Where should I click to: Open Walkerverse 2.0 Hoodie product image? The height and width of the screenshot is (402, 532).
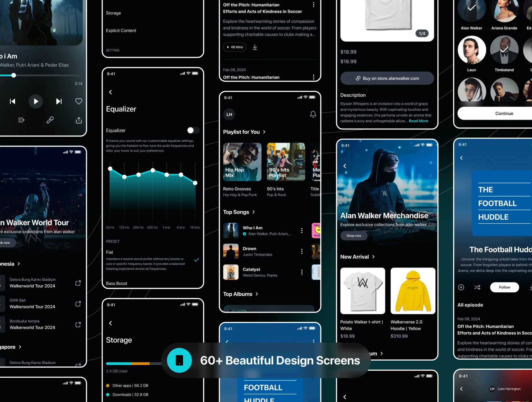(x=413, y=291)
